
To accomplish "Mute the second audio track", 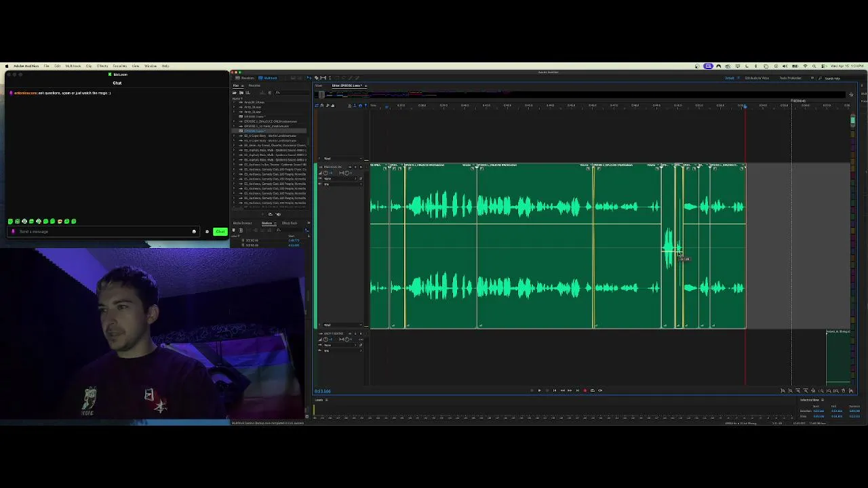I will [x=350, y=333].
